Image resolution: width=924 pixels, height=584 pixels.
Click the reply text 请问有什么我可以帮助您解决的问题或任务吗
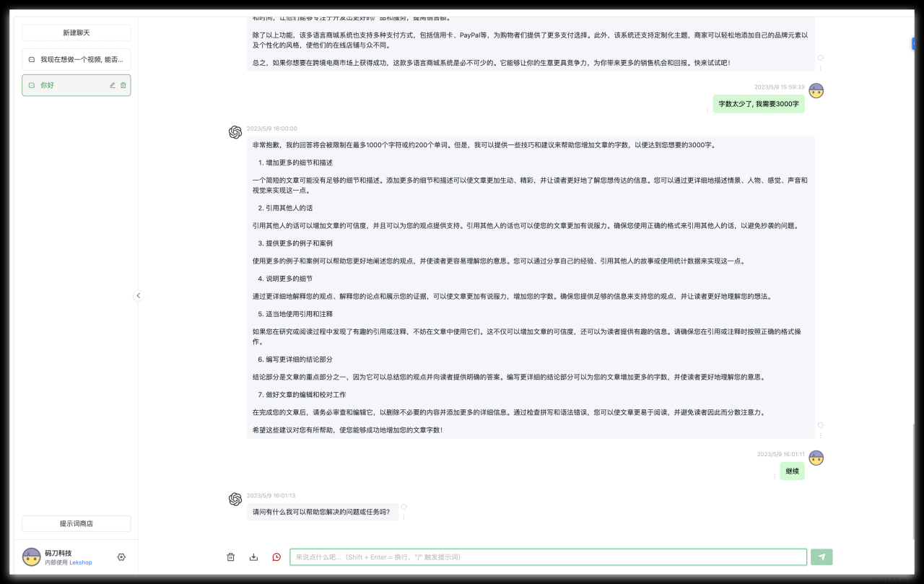tap(321, 512)
